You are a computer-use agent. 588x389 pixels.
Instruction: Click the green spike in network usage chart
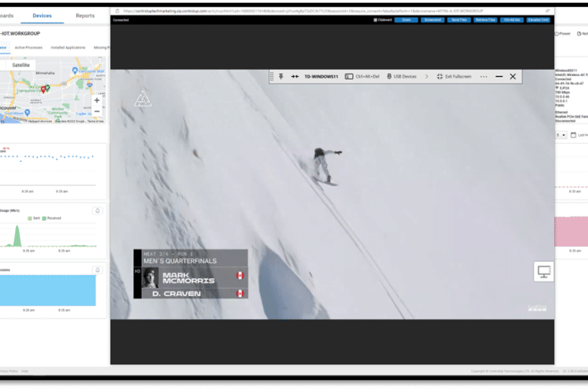coord(17,235)
